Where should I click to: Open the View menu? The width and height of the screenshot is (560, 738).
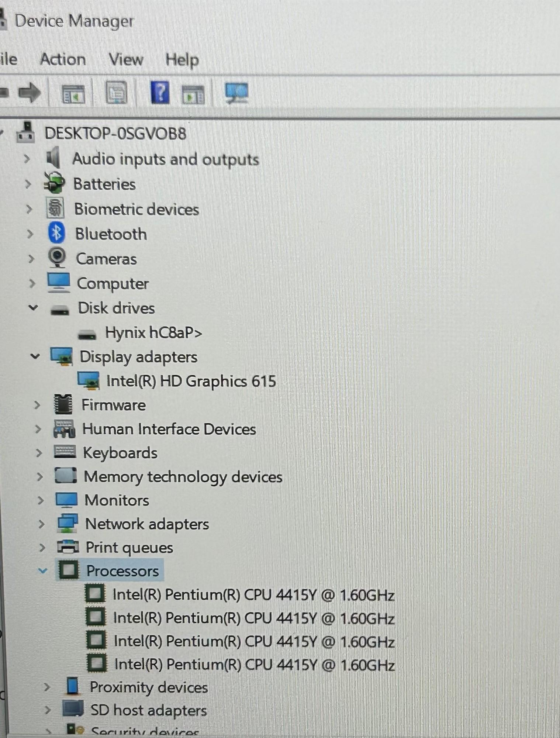[126, 59]
